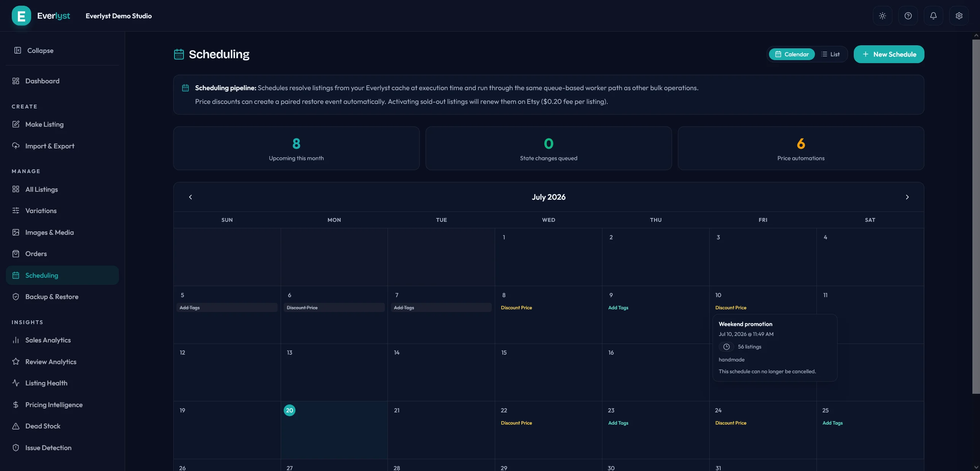
Task: Select today's date 20 in calendar
Action: [x=289, y=410]
